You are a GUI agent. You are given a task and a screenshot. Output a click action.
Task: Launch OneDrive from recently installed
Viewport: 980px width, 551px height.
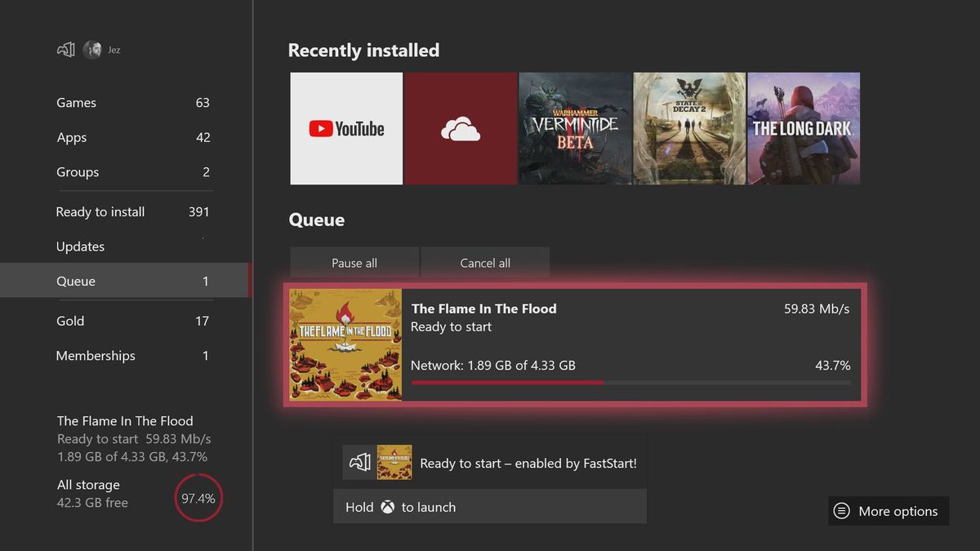(460, 127)
